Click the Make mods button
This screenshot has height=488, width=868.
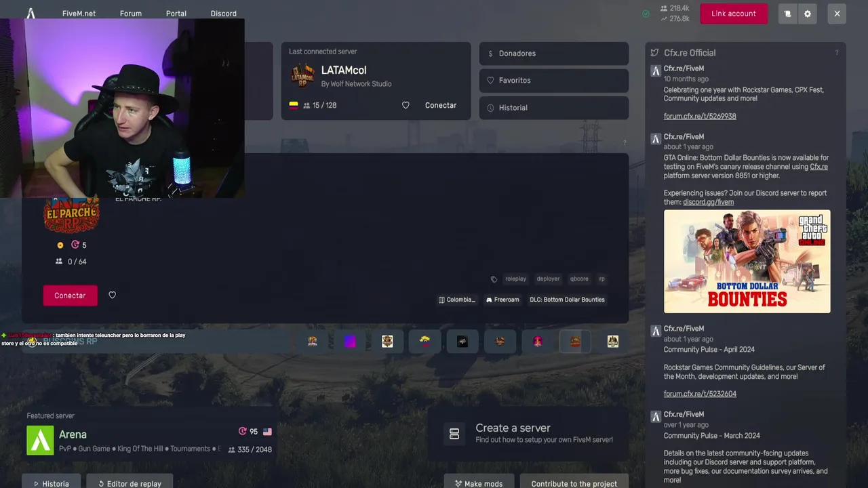click(x=479, y=483)
